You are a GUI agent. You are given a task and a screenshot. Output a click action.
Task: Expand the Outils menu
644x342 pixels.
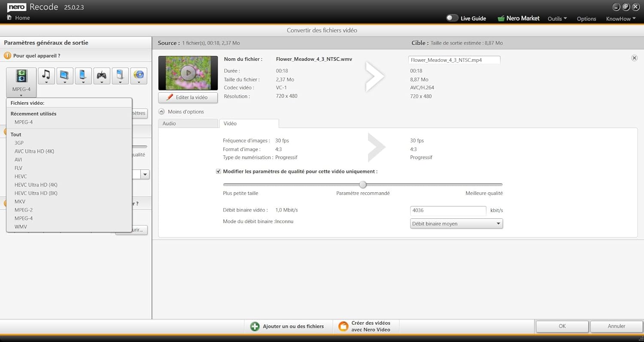(x=557, y=19)
